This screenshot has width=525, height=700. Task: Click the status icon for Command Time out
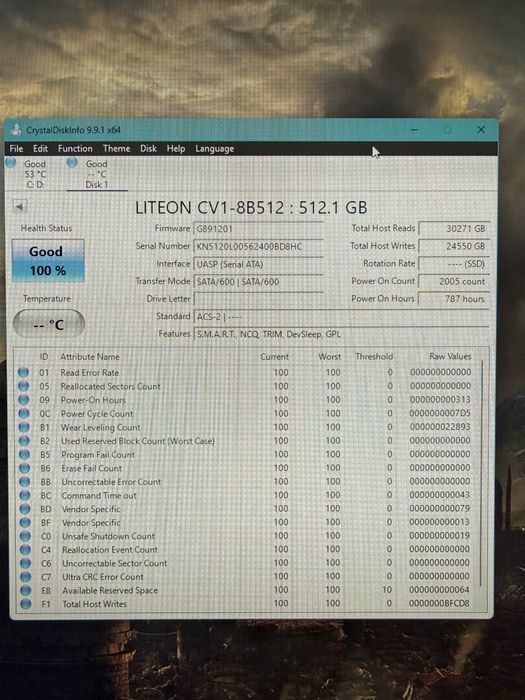click(x=25, y=495)
